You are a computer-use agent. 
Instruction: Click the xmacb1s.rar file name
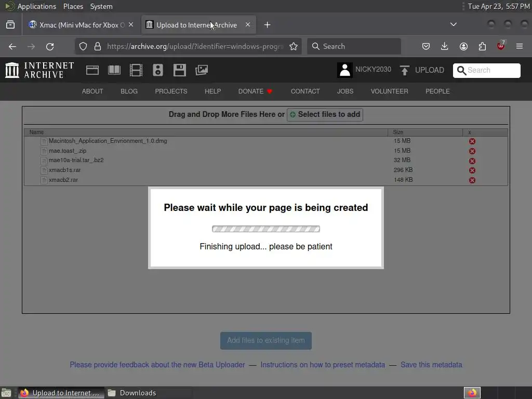coord(65,170)
